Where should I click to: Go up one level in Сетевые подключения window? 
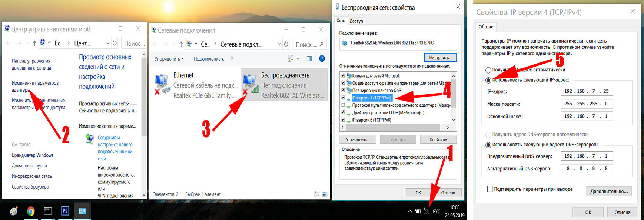(181, 44)
